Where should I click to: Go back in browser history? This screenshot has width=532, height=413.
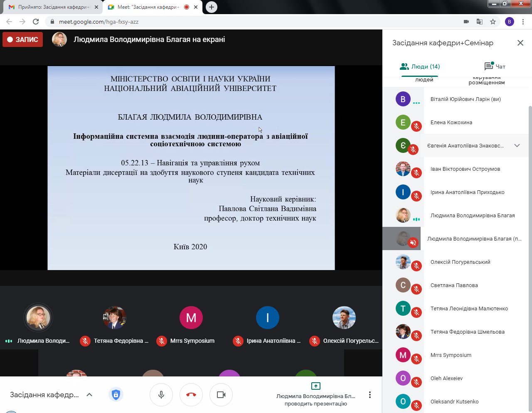9,22
